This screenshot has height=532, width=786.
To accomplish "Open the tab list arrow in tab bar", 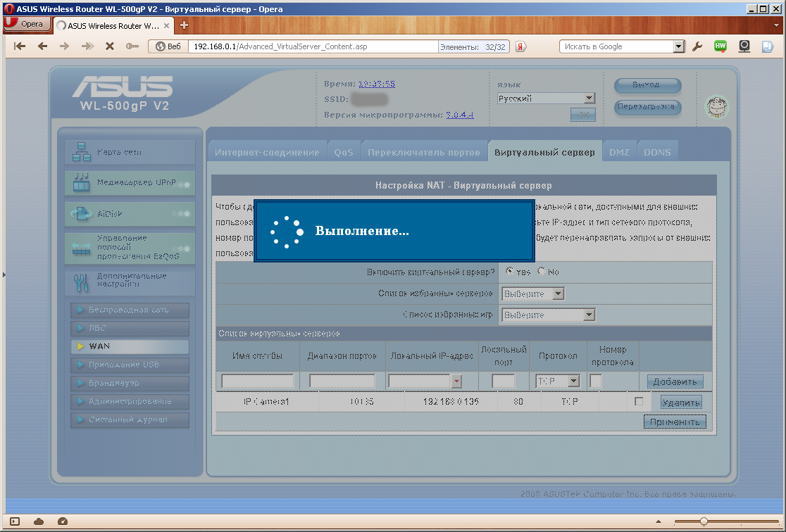I will click(x=776, y=25).
